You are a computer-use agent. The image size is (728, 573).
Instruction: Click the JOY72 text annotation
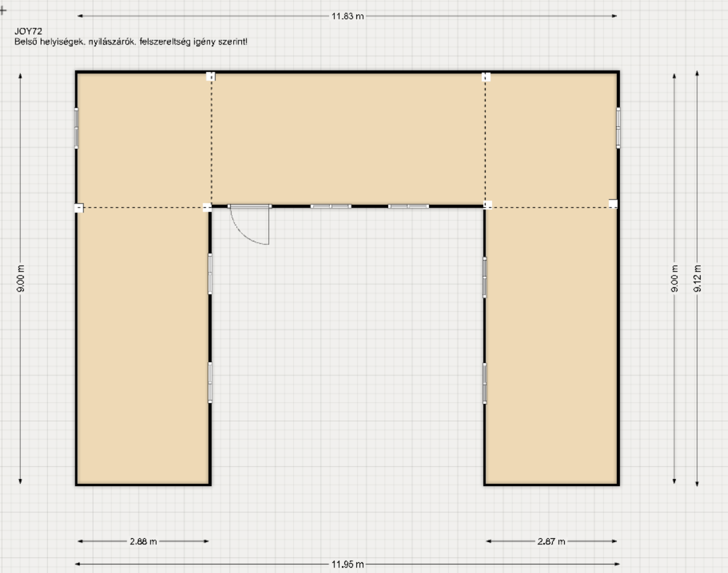(28, 32)
